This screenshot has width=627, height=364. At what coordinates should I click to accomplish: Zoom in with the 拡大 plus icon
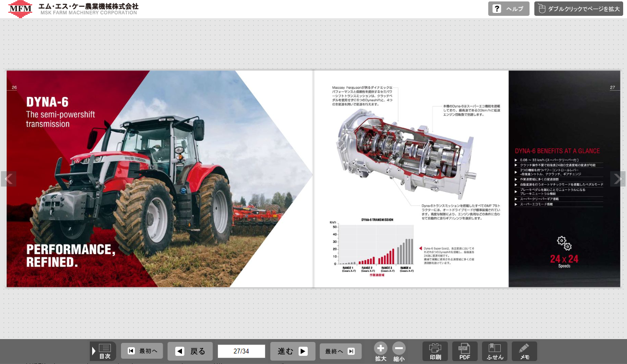[x=381, y=352]
